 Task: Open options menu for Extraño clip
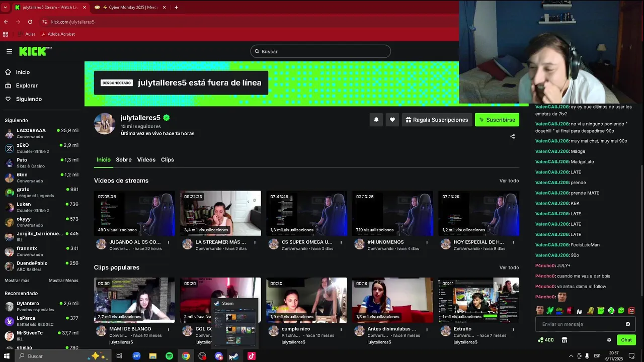513,329
